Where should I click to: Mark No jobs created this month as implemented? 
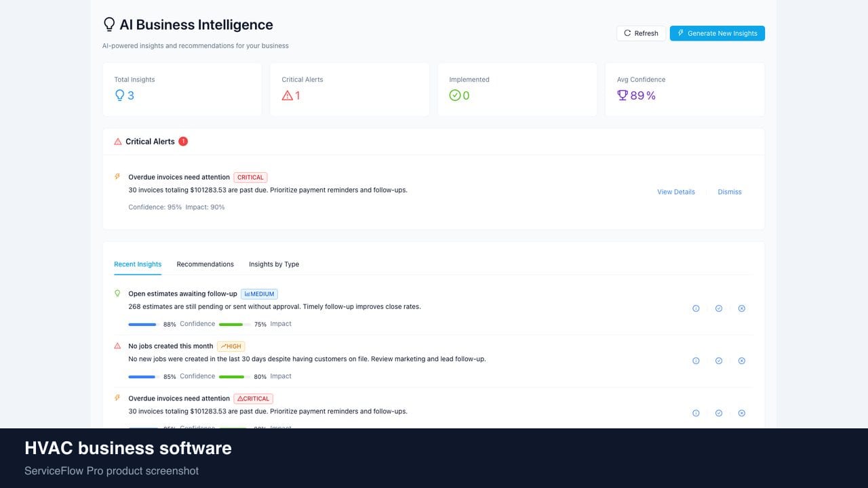719,361
